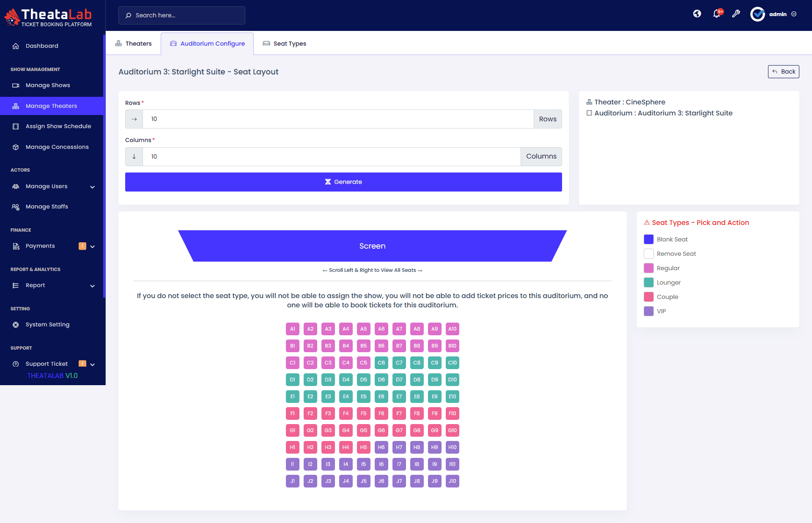The image size is (812, 523).
Task: Open the admin account dropdown
Action: 794,14
